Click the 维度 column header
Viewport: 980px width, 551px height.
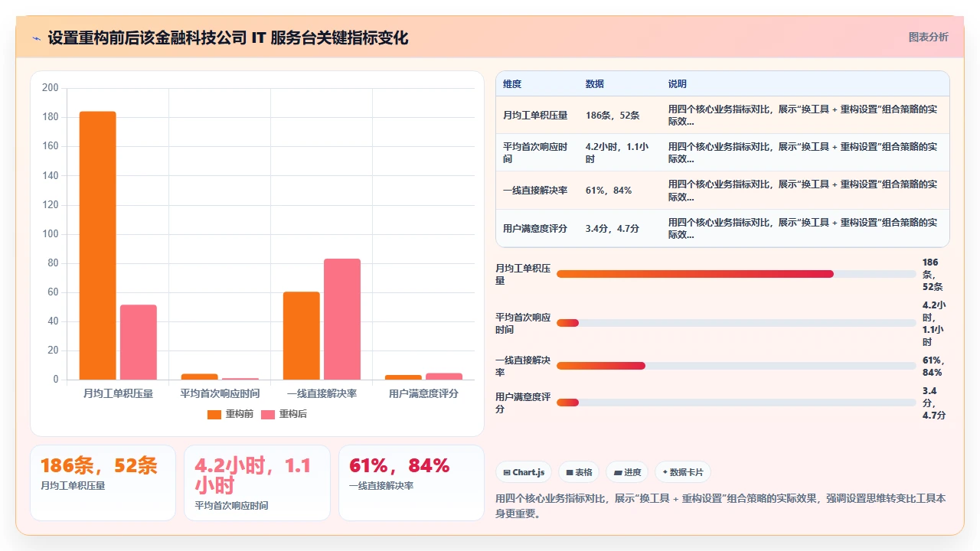512,84
